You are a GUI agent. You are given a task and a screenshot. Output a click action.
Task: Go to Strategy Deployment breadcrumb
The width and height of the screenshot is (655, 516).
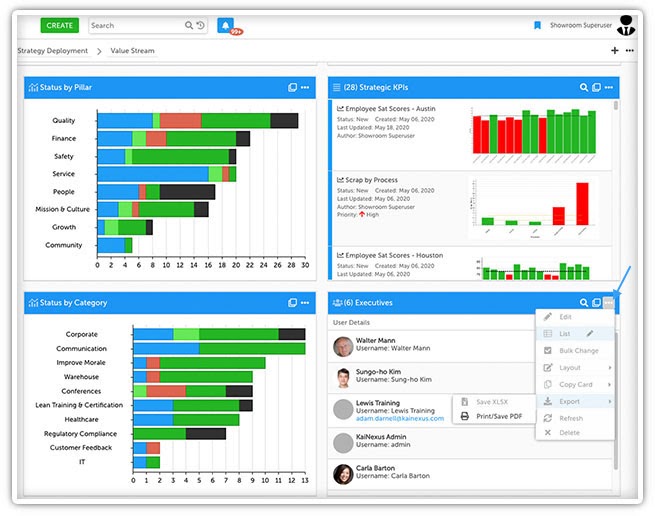click(x=53, y=51)
